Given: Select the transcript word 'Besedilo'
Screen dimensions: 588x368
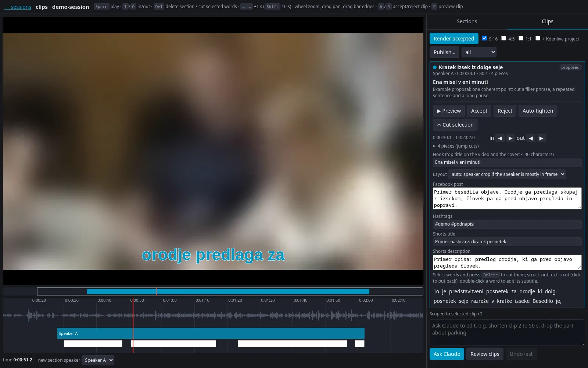Looking at the screenshot, I should (542, 301).
